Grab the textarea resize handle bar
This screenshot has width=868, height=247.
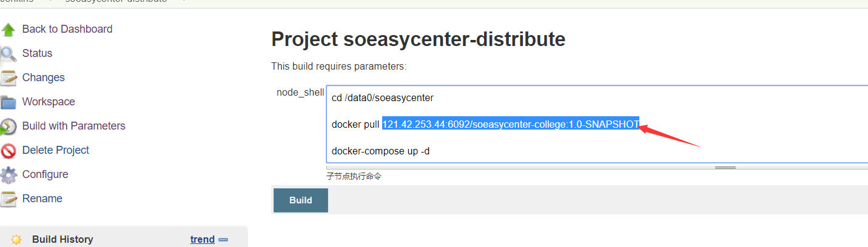click(x=725, y=167)
